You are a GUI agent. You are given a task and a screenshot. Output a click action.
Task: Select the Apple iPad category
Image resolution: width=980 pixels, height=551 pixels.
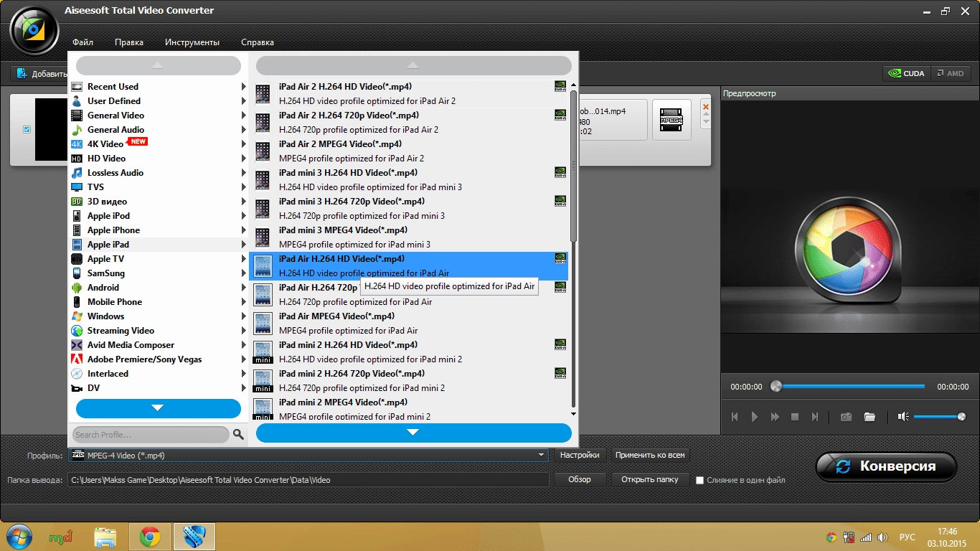pos(159,245)
